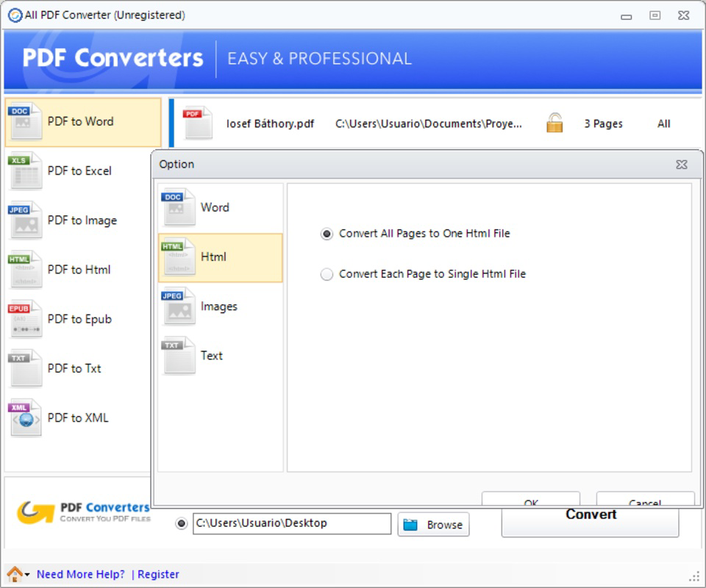Image resolution: width=706 pixels, height=588 pixels.
Task: Maximize the All PDF Converter window
Action: pos(655,15)
